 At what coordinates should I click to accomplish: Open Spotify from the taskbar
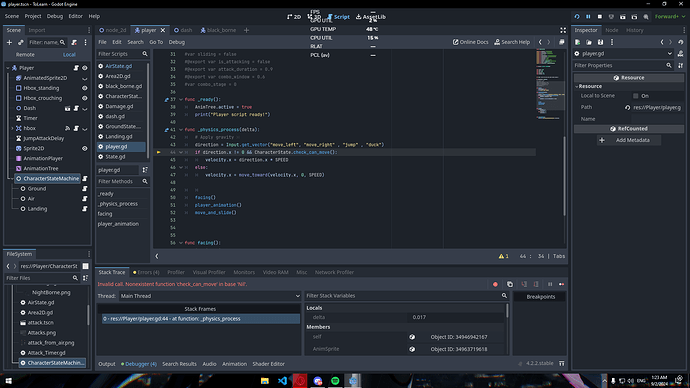pyautogui.click(x=335, y=381)
